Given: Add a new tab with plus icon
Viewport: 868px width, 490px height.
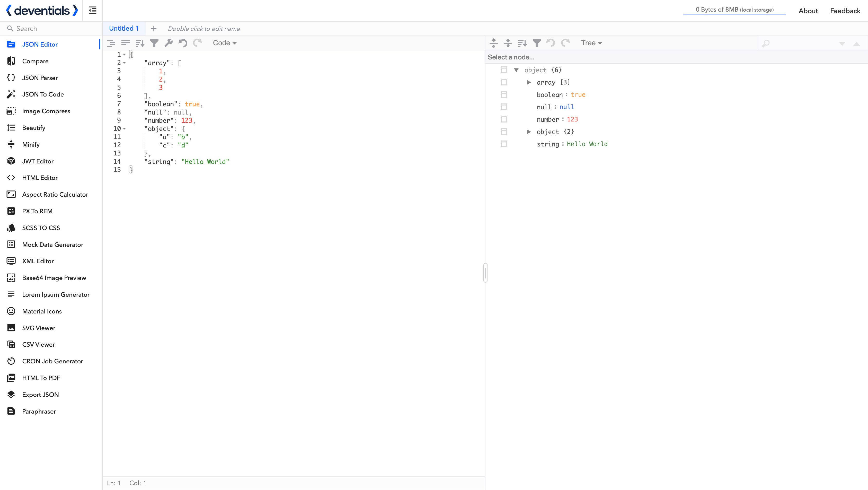Looking at the screenshot, I should tap(154, 29).
